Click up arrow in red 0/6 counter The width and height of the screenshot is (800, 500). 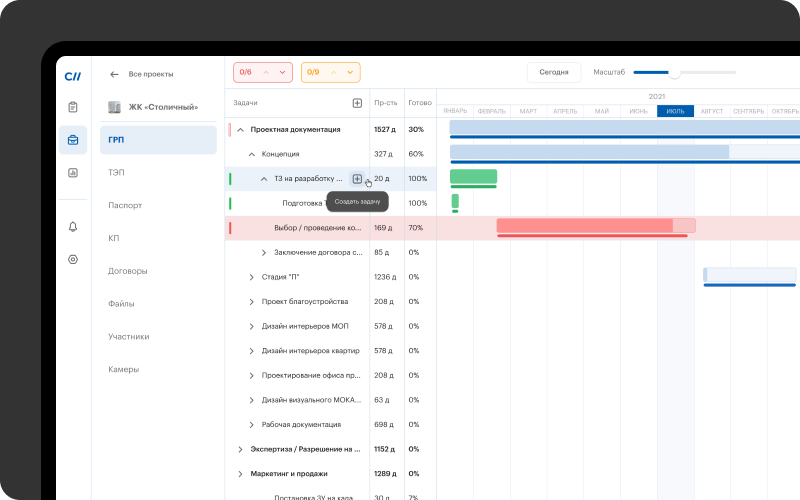pos(266,72)
